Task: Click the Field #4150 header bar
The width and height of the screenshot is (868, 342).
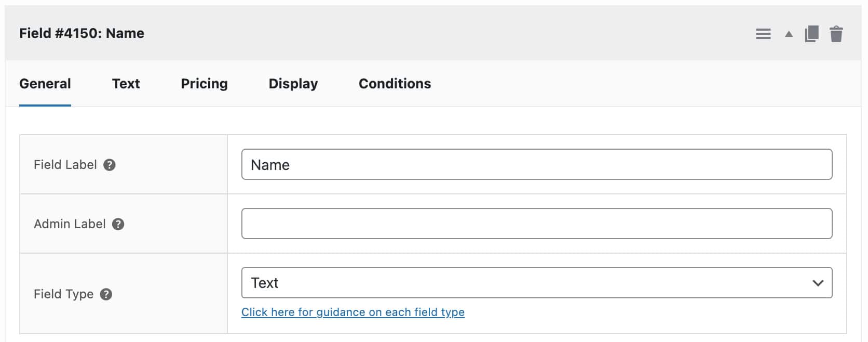Action: (363, 33)
